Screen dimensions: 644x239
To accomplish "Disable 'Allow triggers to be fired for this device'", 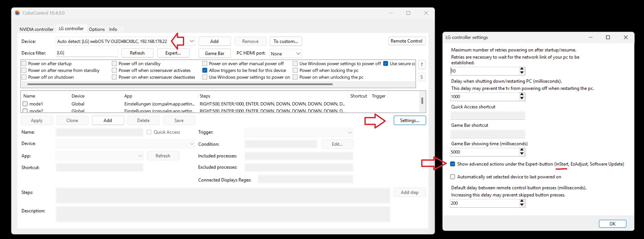I will tap(205, 70).
